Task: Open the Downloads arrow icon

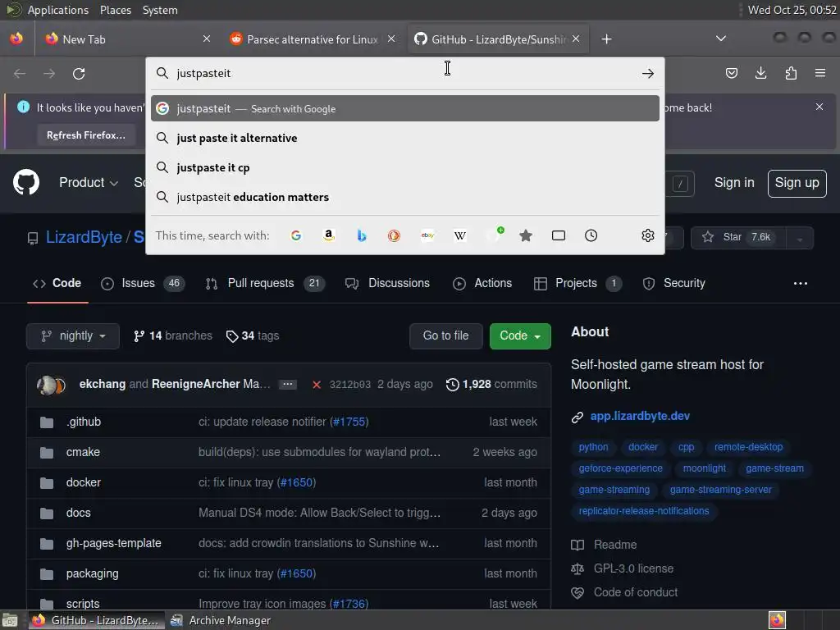Action: (760, 73)
